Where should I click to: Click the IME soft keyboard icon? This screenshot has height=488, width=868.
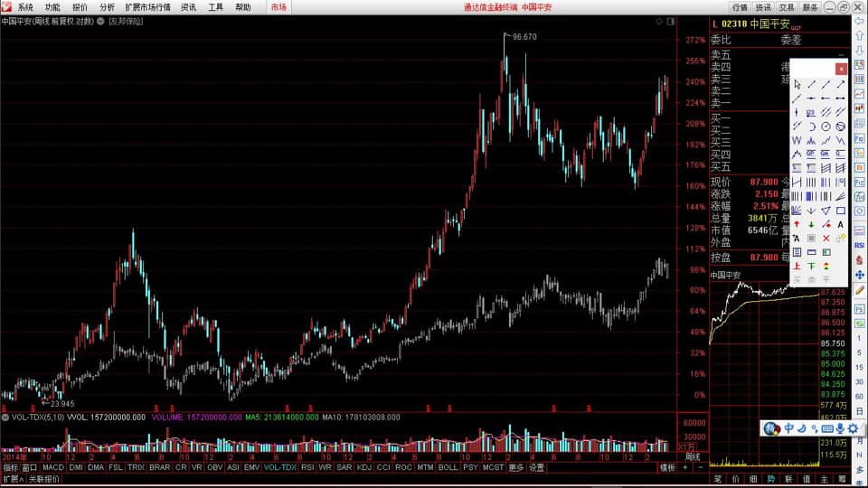[x=827, y=428]
